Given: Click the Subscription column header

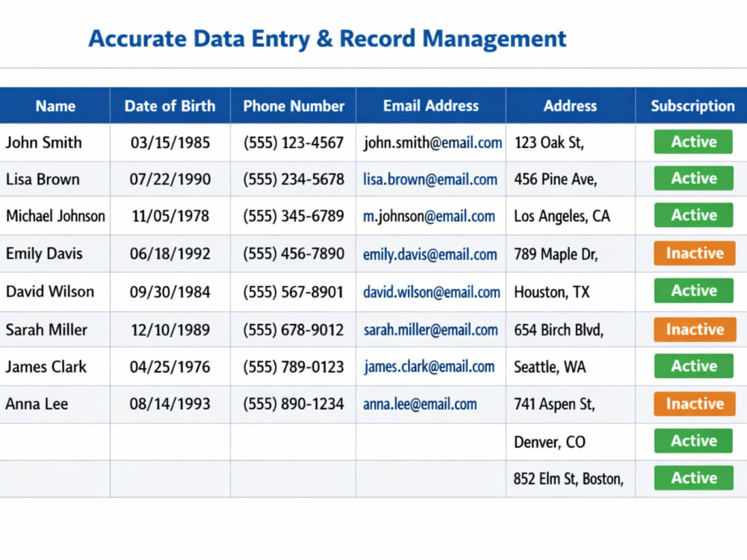Looking at the screenshot, I should click(692, 106).
